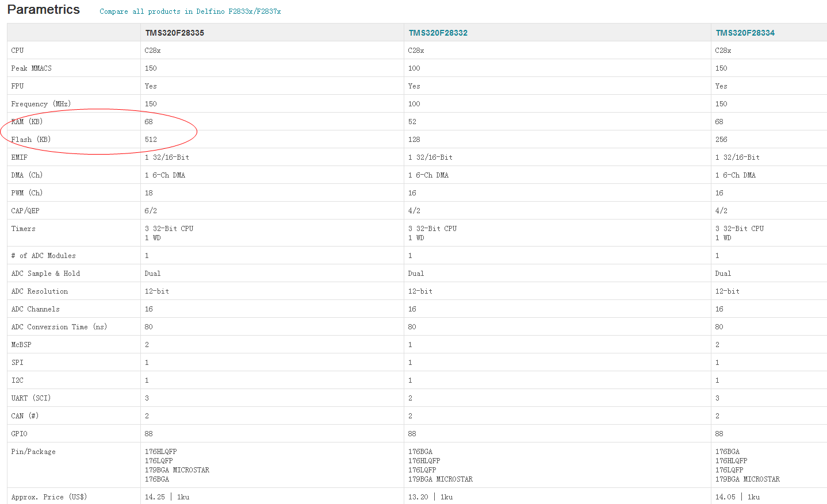Select the Peak MMACS row label
Viewport: 827px width, 504px height.
click(31, 68)
